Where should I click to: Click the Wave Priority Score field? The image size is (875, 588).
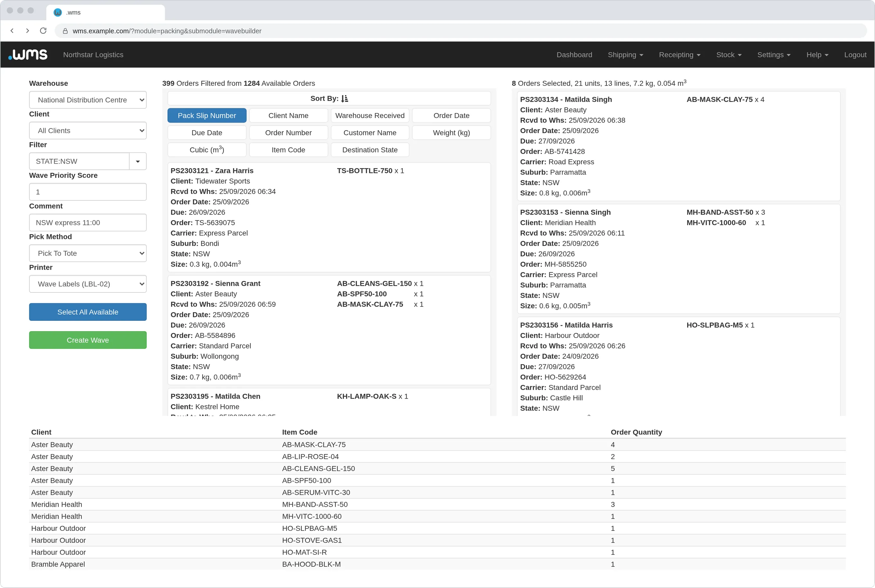point(88,192)
